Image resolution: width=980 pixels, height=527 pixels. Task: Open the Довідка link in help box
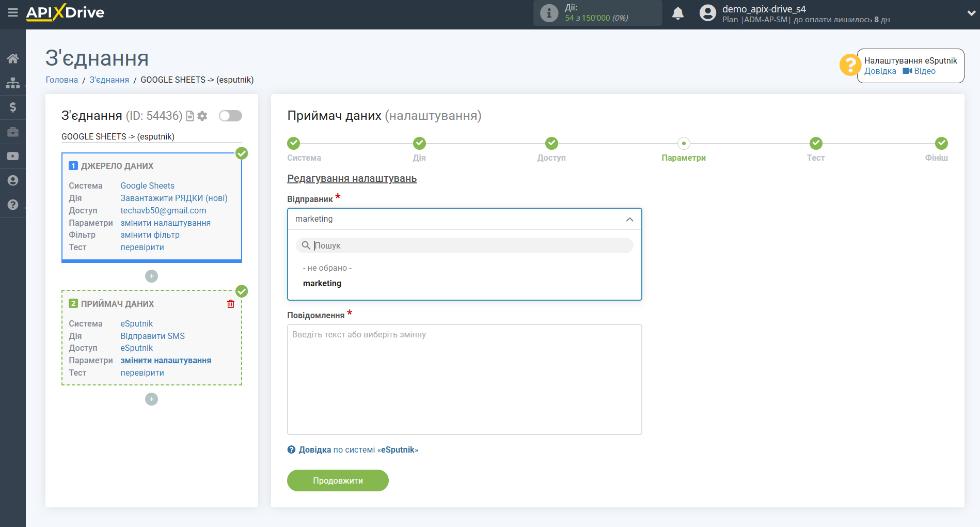[880, 71]
